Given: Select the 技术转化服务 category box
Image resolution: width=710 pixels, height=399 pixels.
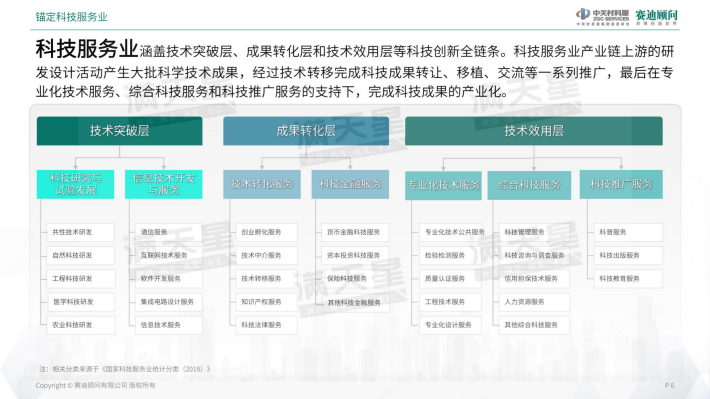Looking at the screenshot, I should (x=262, y=184).
